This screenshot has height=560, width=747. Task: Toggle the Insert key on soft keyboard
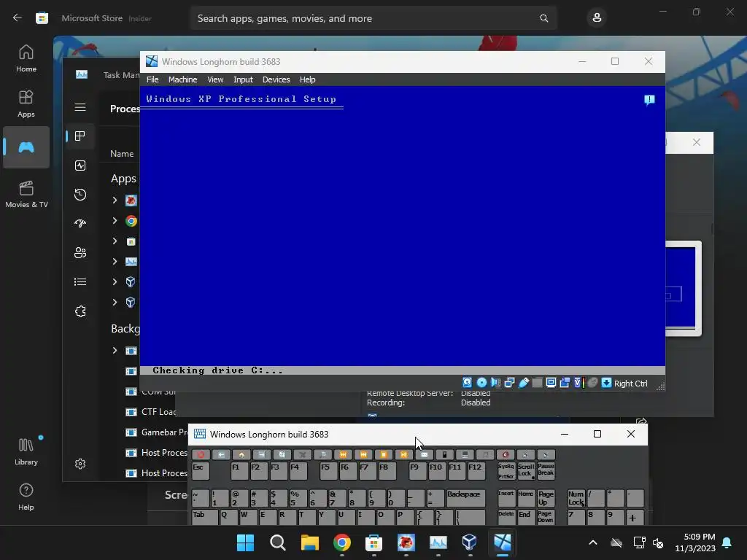[506, 498]
